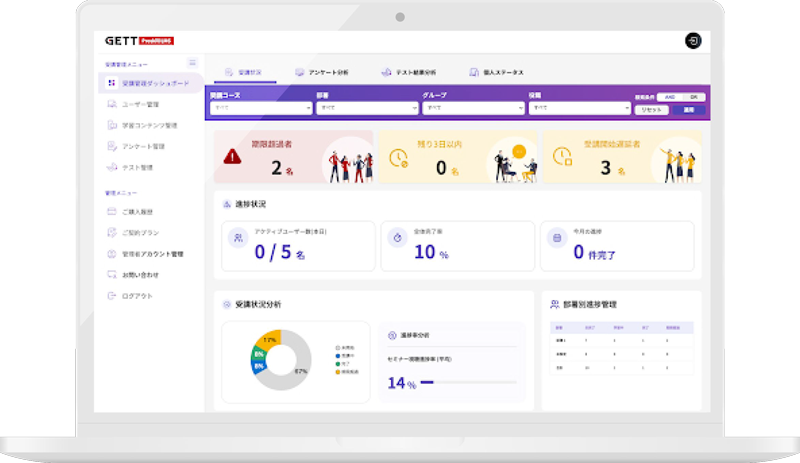Switch to the 個人ステータス tab

click(495, 72)
